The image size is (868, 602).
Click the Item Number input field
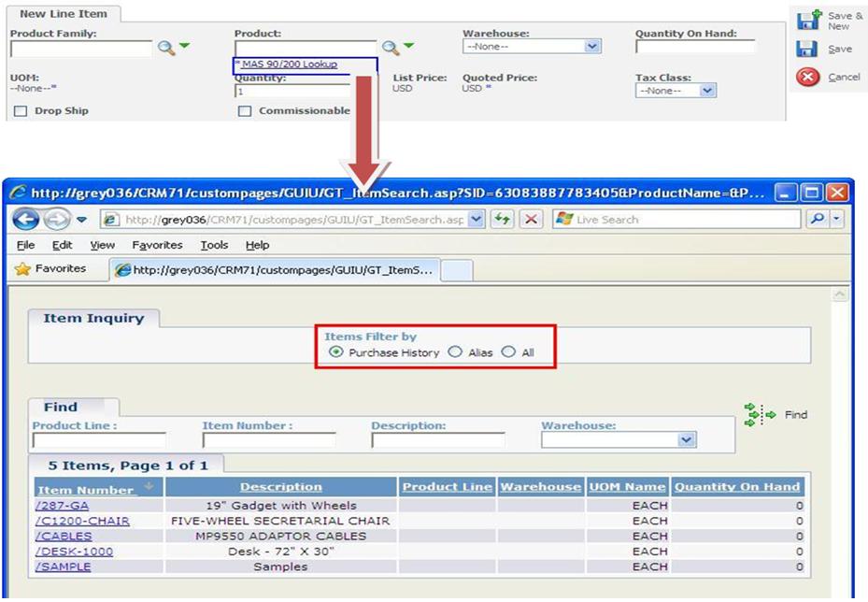click(x=269, y=440)
